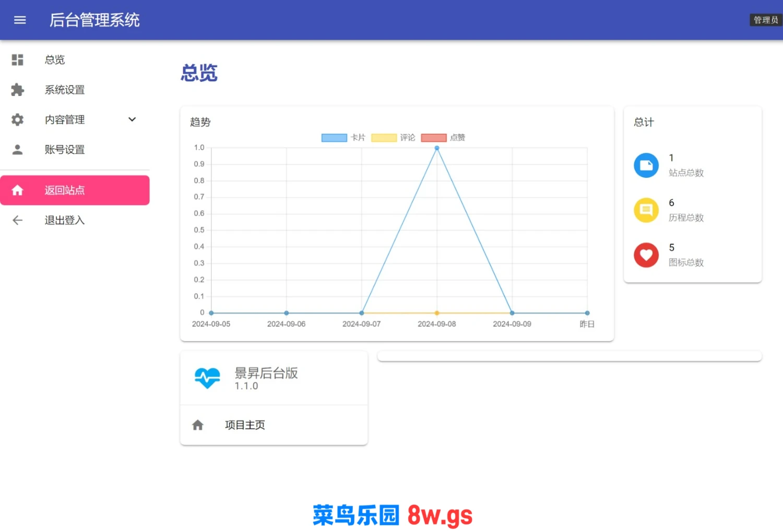
Task: Click the 退出登入 back arrow icon
Action: click(x=18, y=220)
